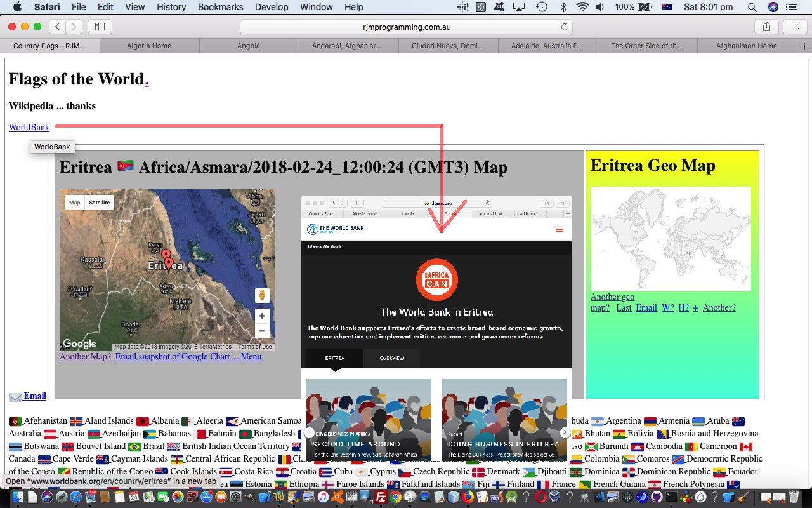Click the Another Map? link
812x508 pixels.
[x=85, y=356]
